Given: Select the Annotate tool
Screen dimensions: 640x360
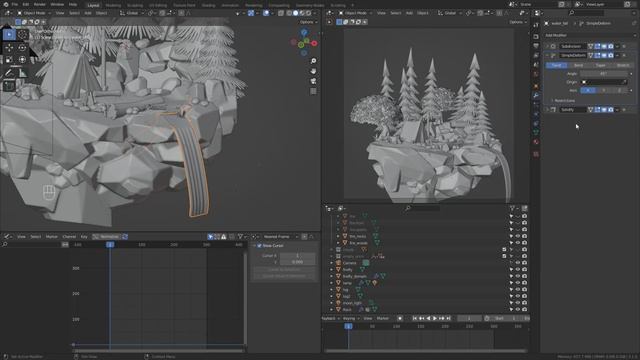Looking at the screenshot, I should point(9,73).
